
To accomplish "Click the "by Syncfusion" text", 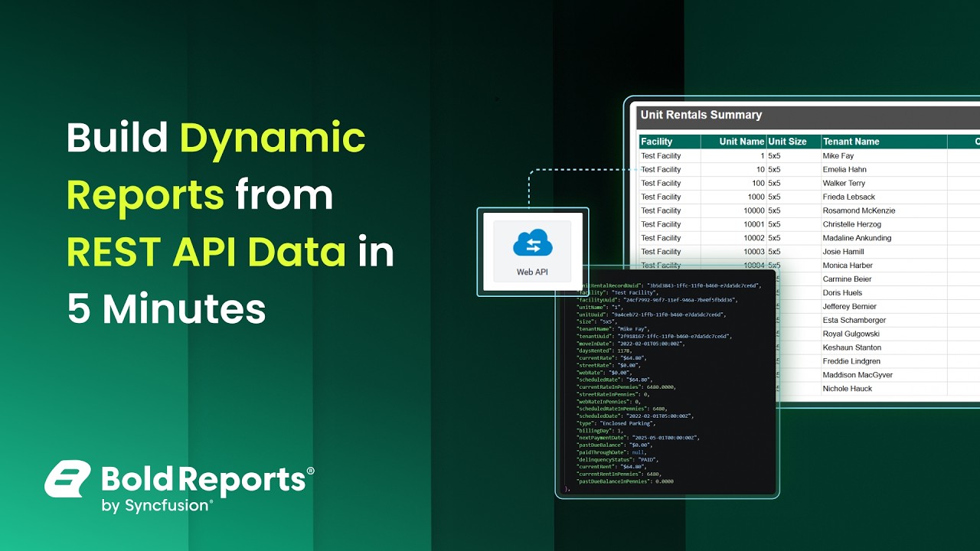I will [x=156, y=505].
